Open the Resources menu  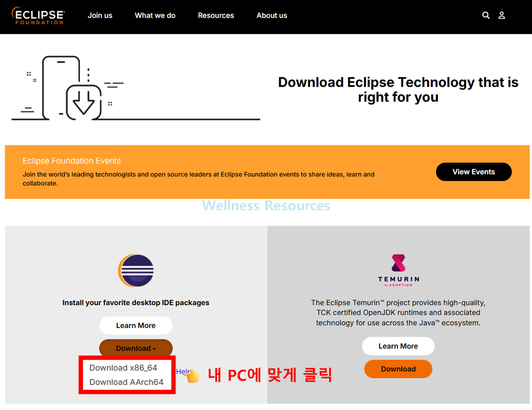click(x=216, y=16)
